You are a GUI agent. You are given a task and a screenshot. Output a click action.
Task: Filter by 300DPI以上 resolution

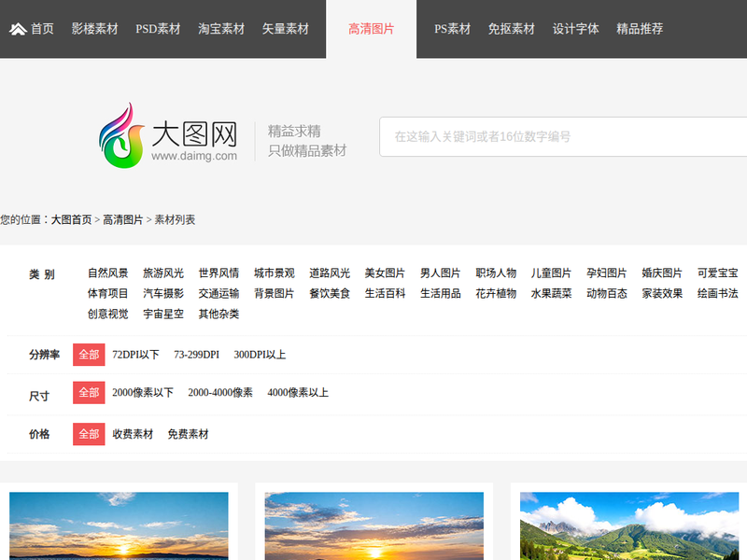(260, 355)
